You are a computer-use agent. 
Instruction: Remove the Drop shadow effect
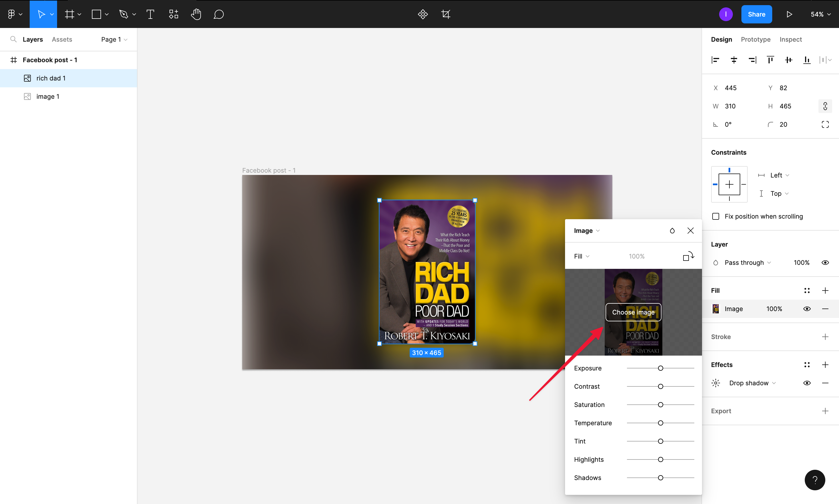tap(825, 383)
